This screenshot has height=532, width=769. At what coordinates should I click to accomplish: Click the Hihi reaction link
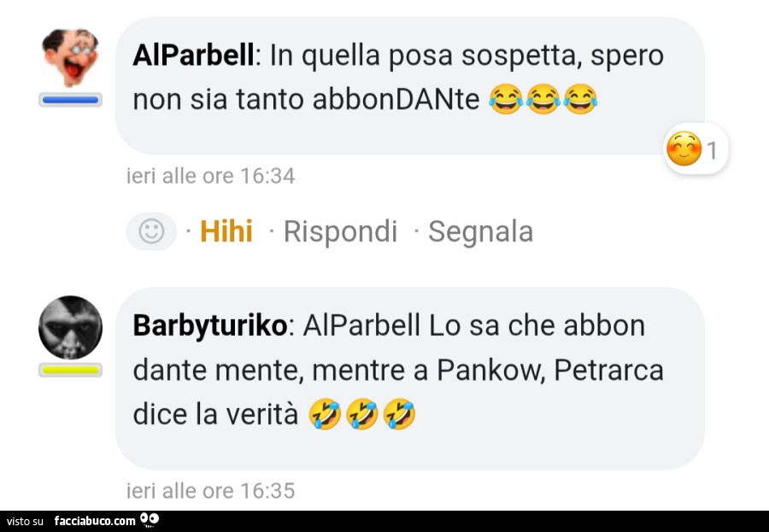tap(226, 231)
